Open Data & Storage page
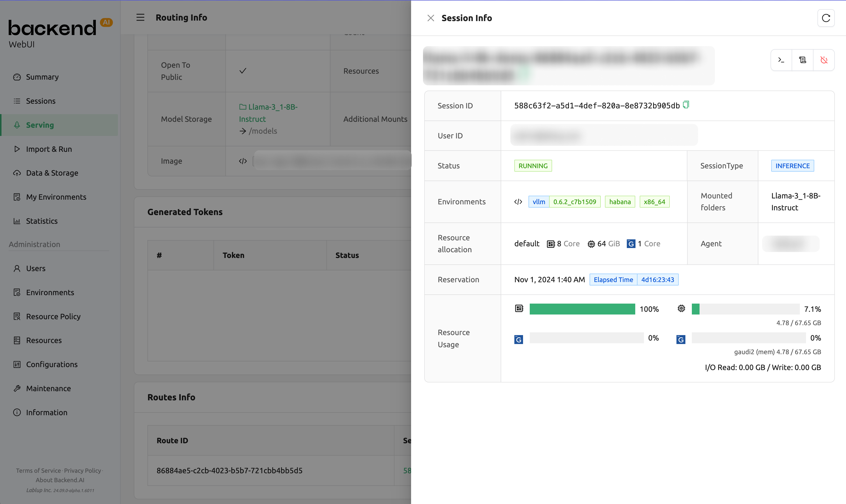The height and width of the screenshot is (504, 846). coord(60,173)
